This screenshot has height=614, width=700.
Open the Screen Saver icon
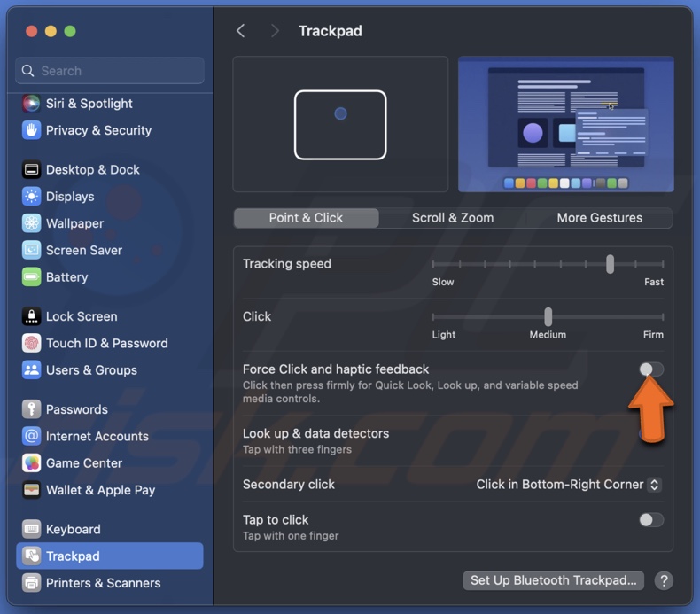coord(31,250)
